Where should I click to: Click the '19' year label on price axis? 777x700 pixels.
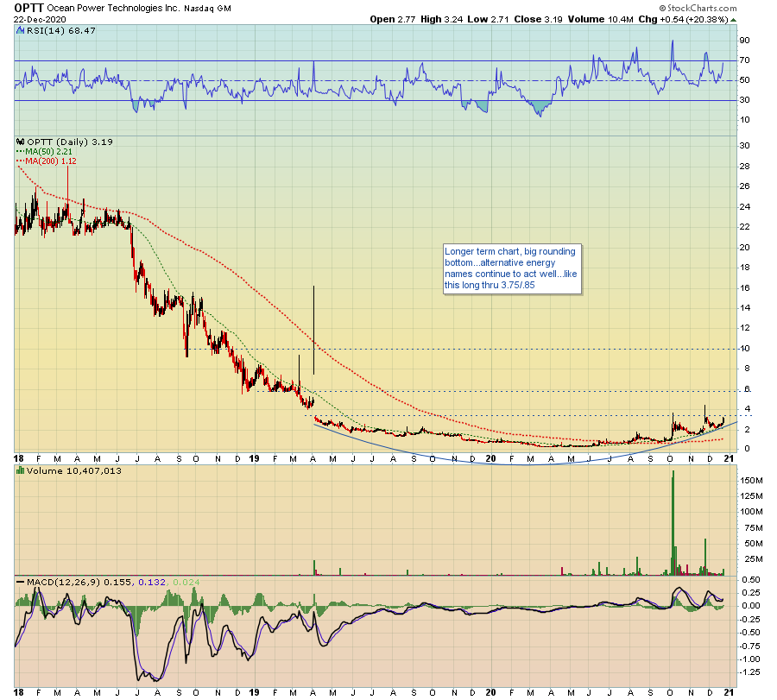254,458
